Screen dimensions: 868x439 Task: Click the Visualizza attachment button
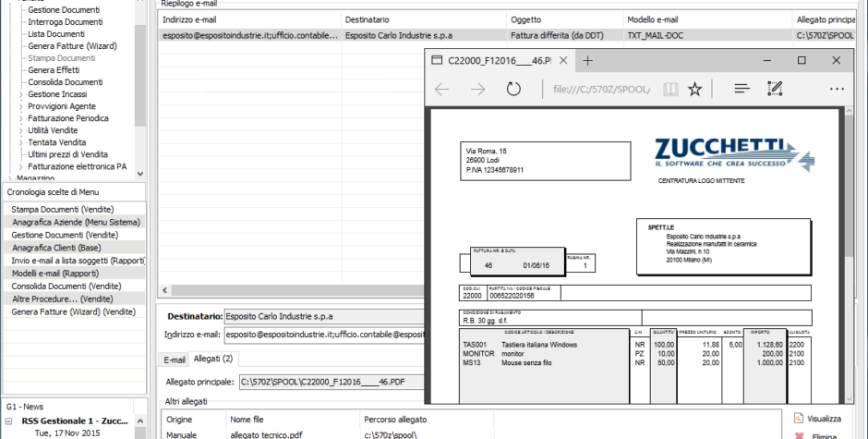(817, 419)
